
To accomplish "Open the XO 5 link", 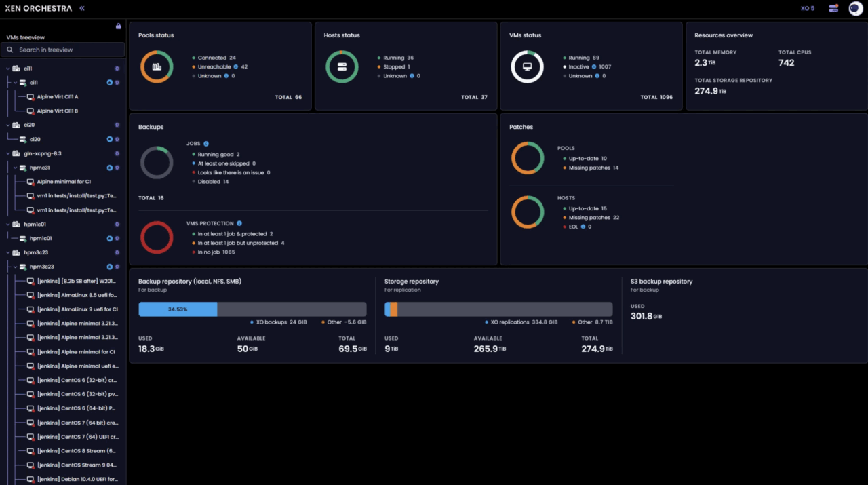I will [807, 9].
